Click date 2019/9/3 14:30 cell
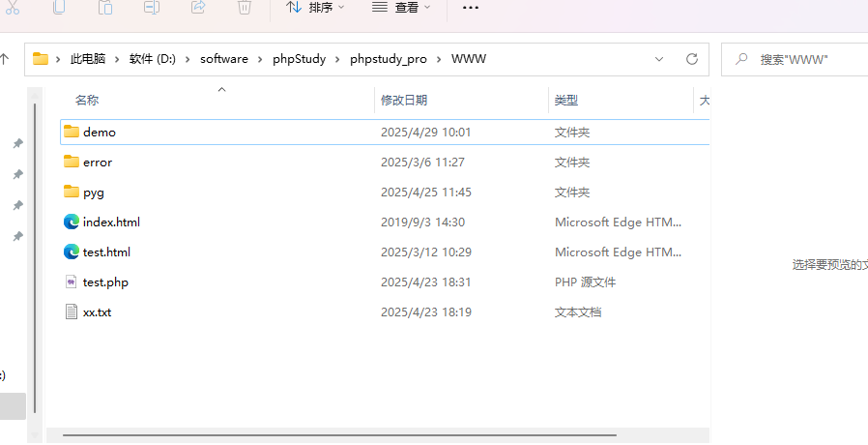The image size is (868, 445). pyautogui.click(x=422, y=222)
